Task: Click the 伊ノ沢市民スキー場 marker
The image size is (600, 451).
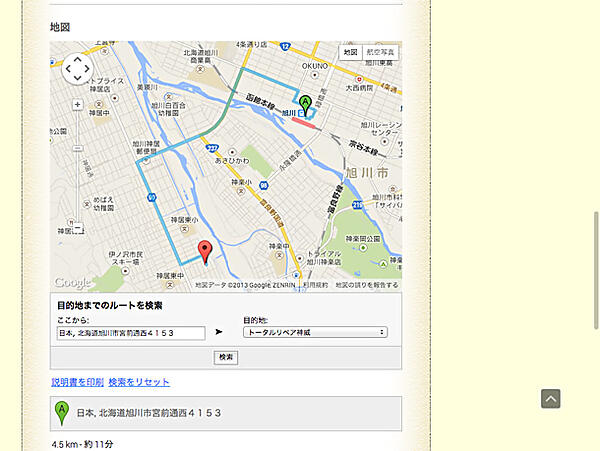Action: [x=125, y=271]
